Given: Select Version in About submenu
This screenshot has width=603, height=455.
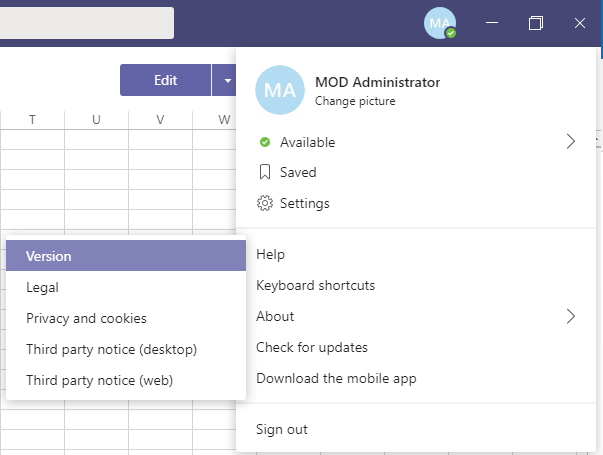Looking at the screenshot, I should tap(126, 256).
